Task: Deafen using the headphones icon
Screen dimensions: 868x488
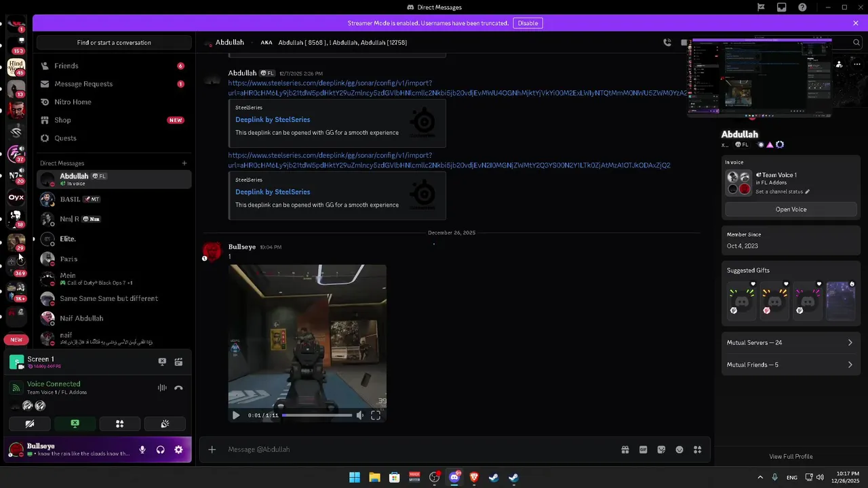Action: click(161, 449)
